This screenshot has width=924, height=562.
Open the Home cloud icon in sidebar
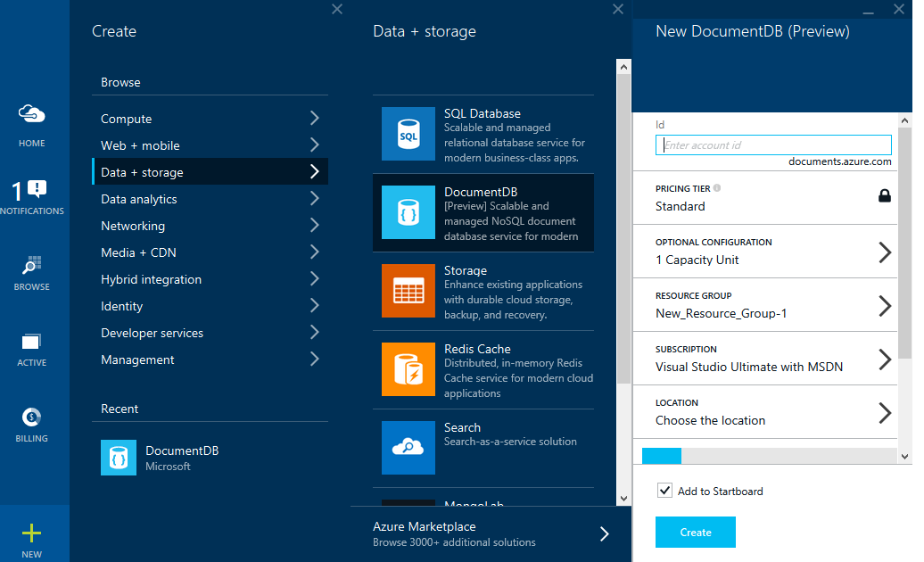(x=32, y=113)
